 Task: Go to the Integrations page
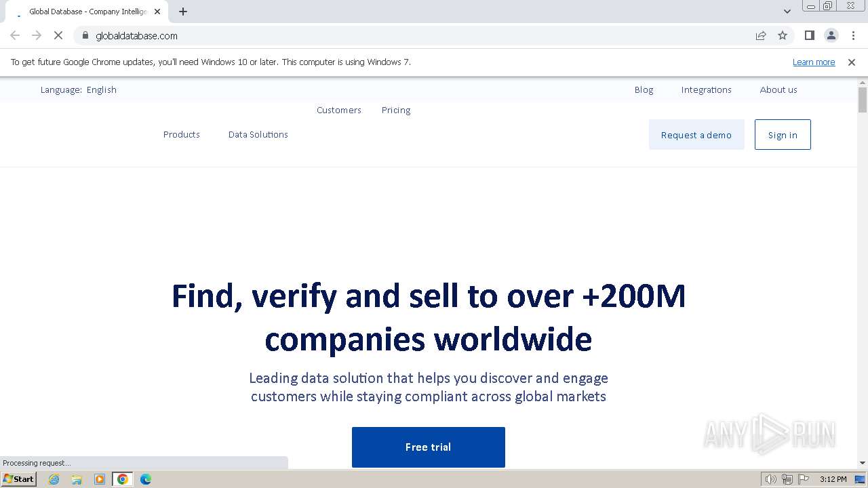point(706,89)
